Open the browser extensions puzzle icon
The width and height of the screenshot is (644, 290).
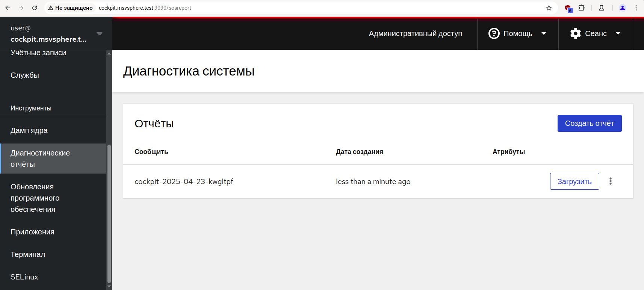click(x=582, y=8)
